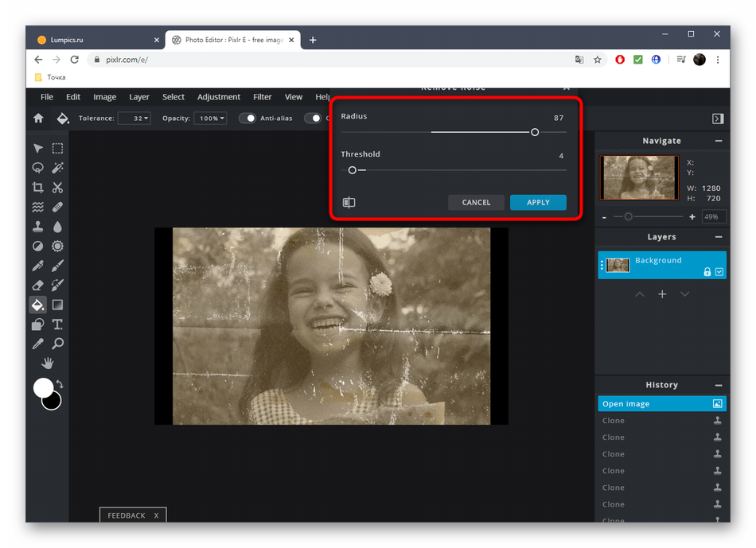Toggle Background layer visibility checkbox
The height and width of the screenshot is (548, 756).
719,272
